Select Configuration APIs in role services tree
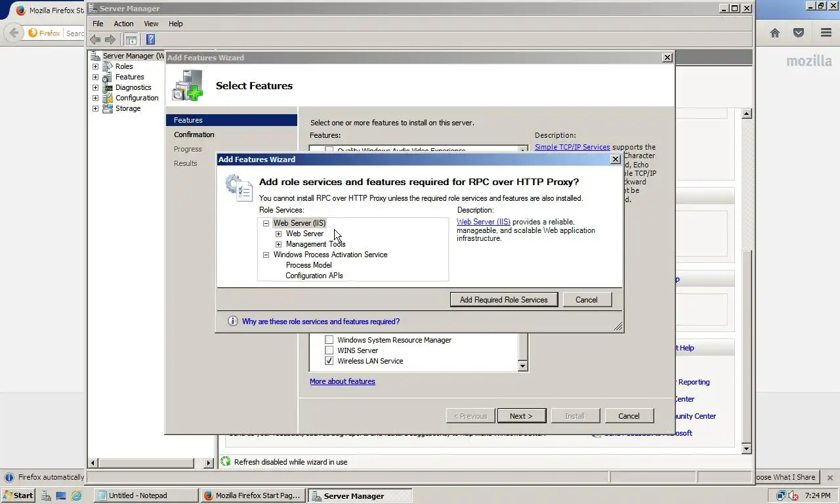 [314, 276]
